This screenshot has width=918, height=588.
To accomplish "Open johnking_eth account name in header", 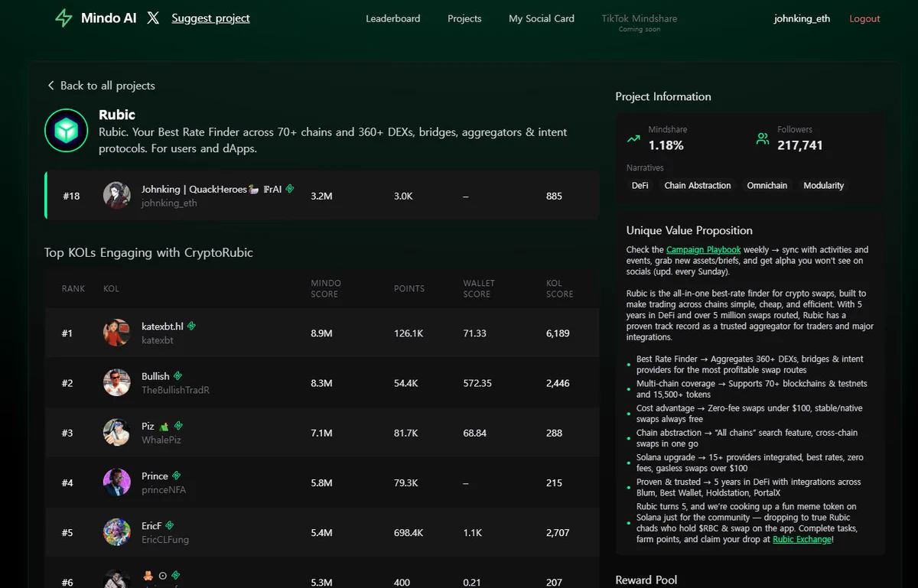I will (802, 18).
